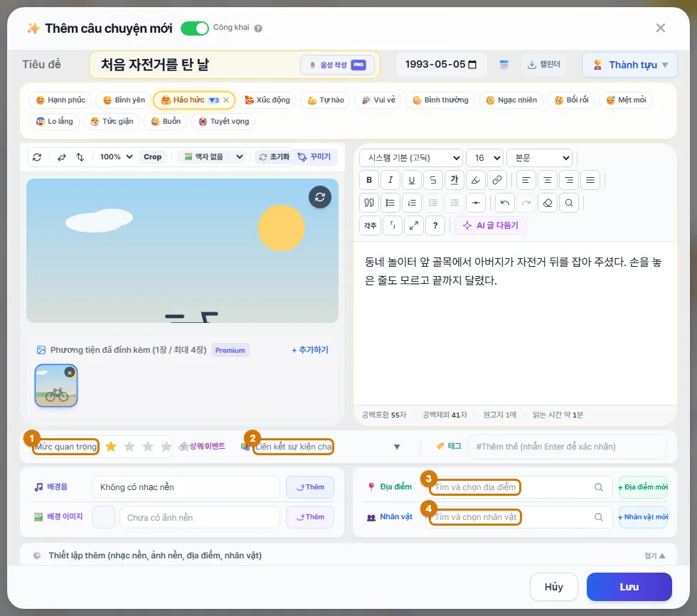Insert a blockquote
This screenshot has width=697, height=616.
click(x=369, y=203)
